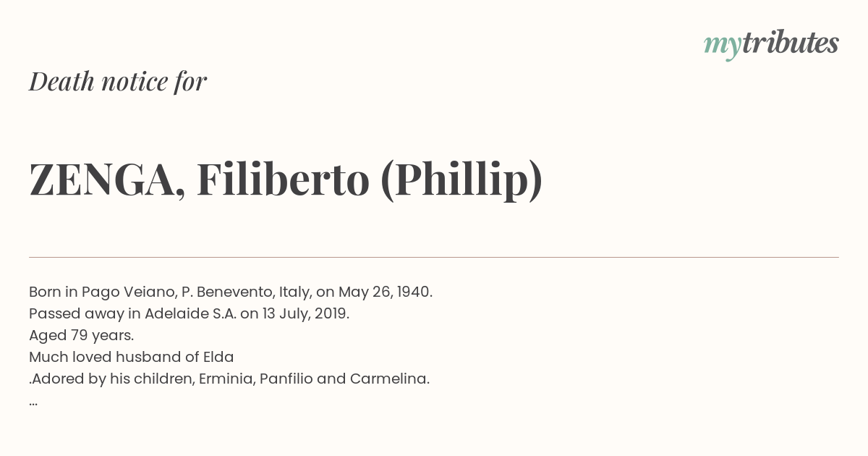Image resolution: width=868 pixels, height=456 pixels.
Task: Click '(Phillip)' in the title
Action: [x=461, y=180]
